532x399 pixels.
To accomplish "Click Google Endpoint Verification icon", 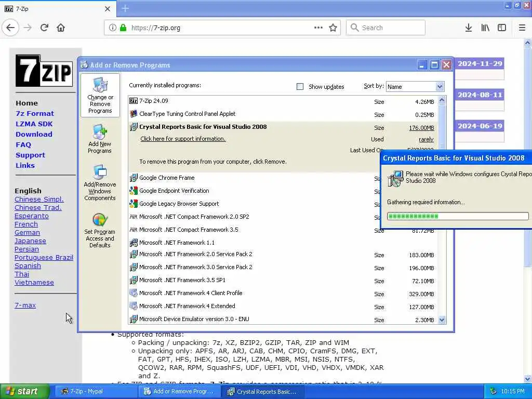I will [x=134, y=191].
